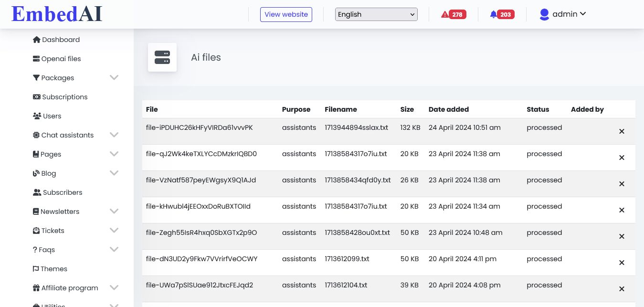Click the Status column header
The height and width of the screenshot is (307, 644).
pyautogui.click(x=538, y=109)
